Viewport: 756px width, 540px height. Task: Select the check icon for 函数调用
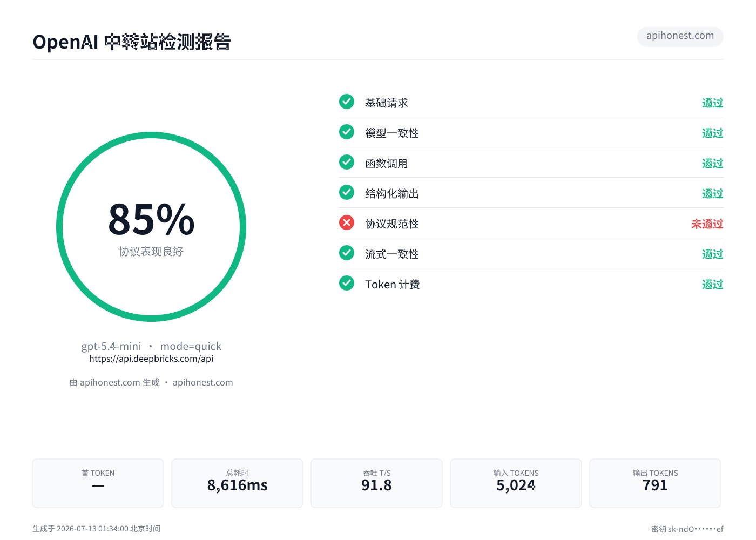pos(347,162)
